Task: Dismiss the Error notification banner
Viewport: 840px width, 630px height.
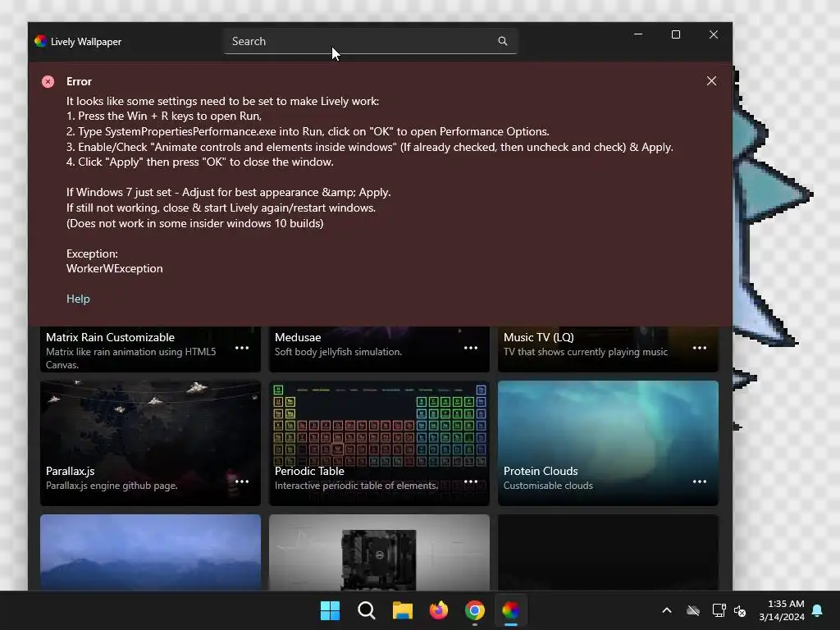Action: tap(711, 81)
